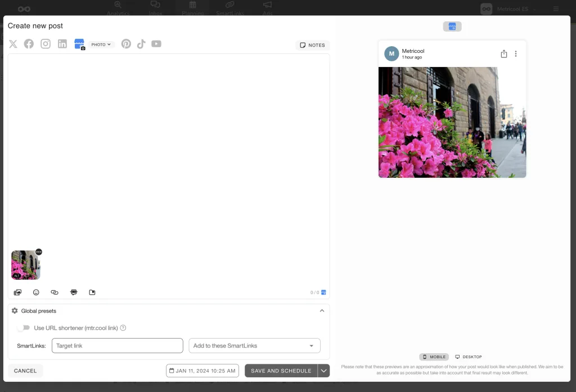Insert a link with chain icon
The image size is (576, 392).
[x=55, y=292]
